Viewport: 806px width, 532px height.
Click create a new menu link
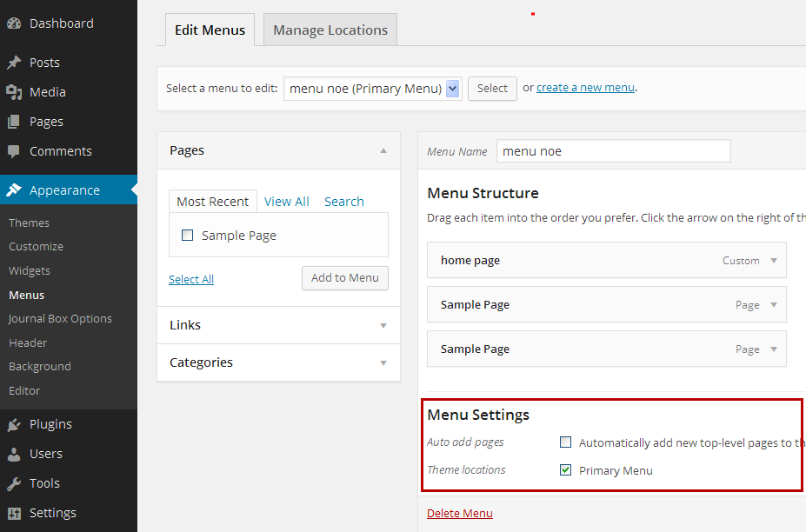(585, 88)
